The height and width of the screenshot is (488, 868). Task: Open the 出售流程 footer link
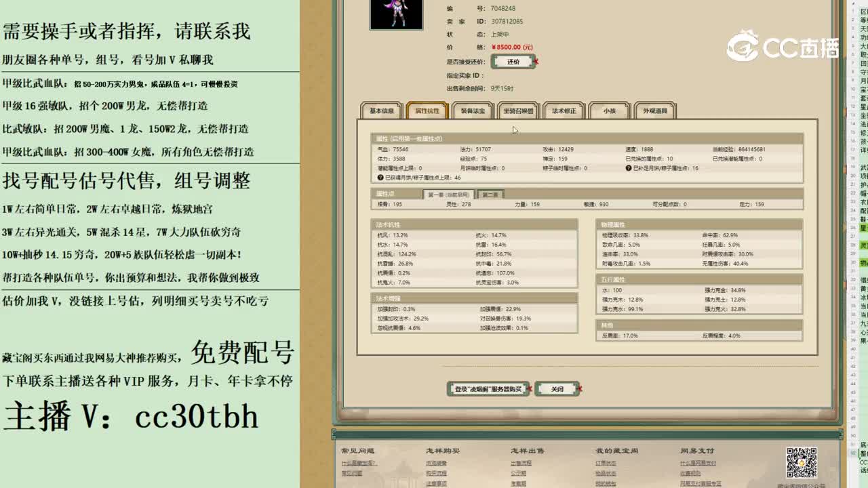coord(521,464)
